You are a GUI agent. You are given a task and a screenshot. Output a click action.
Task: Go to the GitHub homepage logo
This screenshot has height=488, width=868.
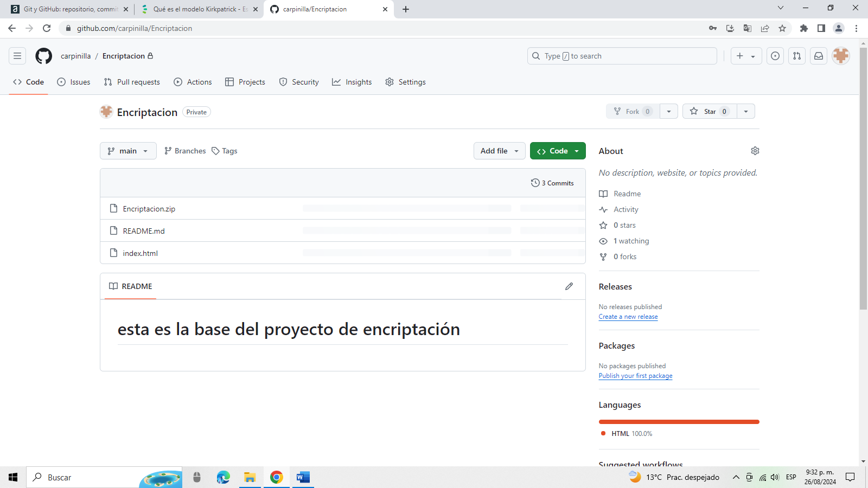click(44, 56)
